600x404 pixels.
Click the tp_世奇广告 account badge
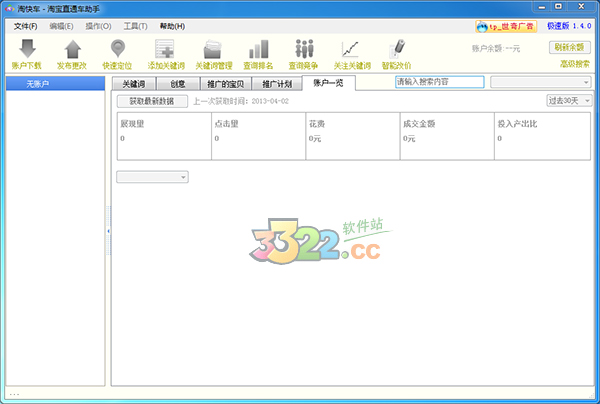506,26
